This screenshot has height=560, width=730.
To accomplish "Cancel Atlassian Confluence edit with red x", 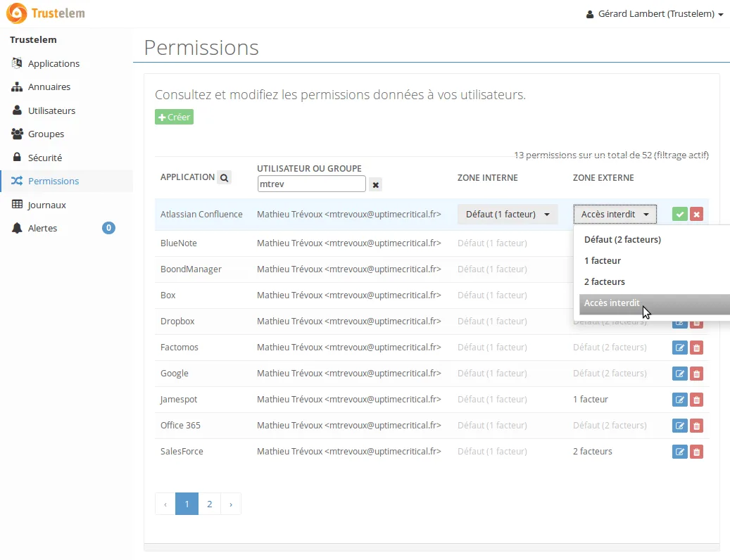I will 696,215.
